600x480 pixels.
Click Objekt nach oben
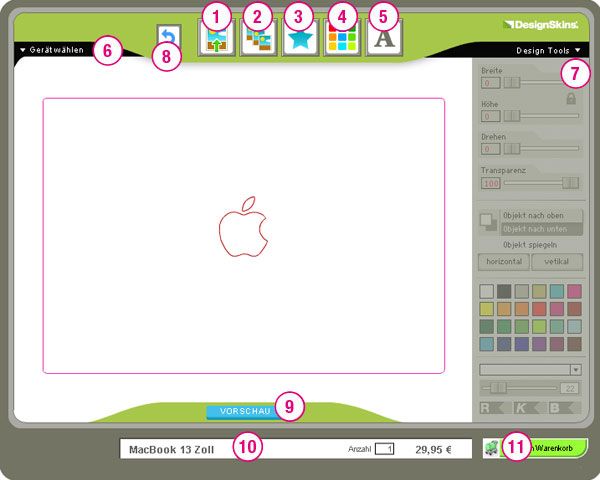tap(541, 216)
